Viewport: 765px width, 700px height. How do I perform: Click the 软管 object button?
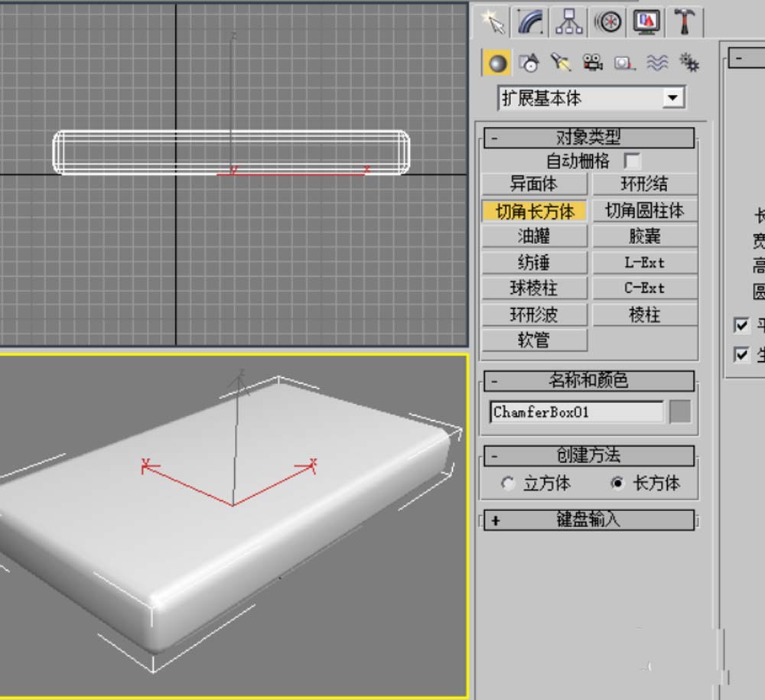[x=534, y=340]
